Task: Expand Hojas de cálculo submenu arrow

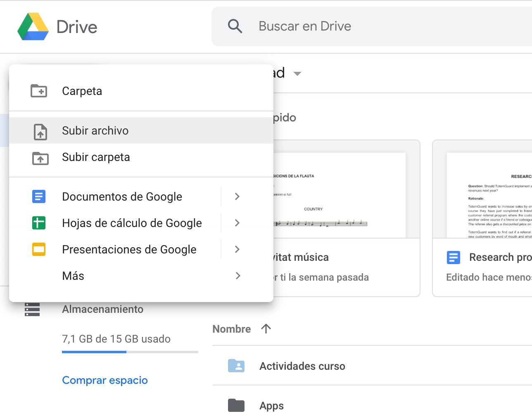Action: click(237, 223)
